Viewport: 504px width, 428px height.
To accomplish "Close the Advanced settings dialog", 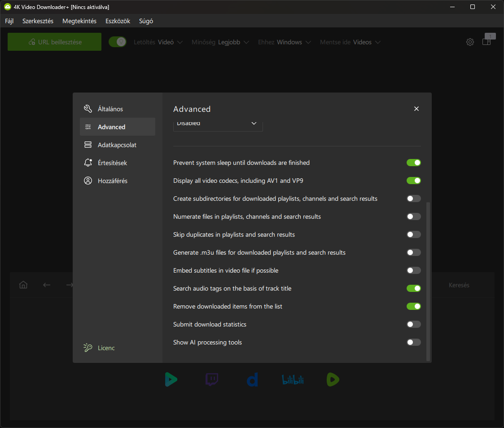I will [x=416, y=109].
